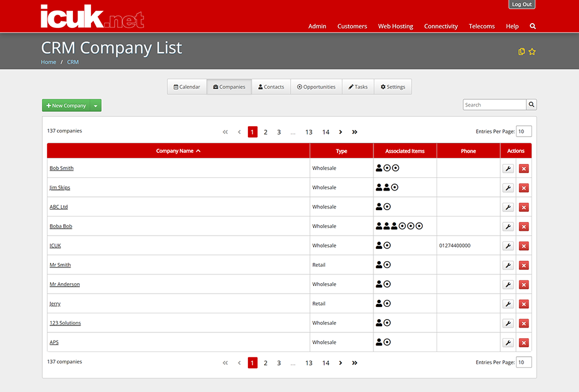Delete Jerry with red X button
Viewport: 579px width, 392px height.
523,304
